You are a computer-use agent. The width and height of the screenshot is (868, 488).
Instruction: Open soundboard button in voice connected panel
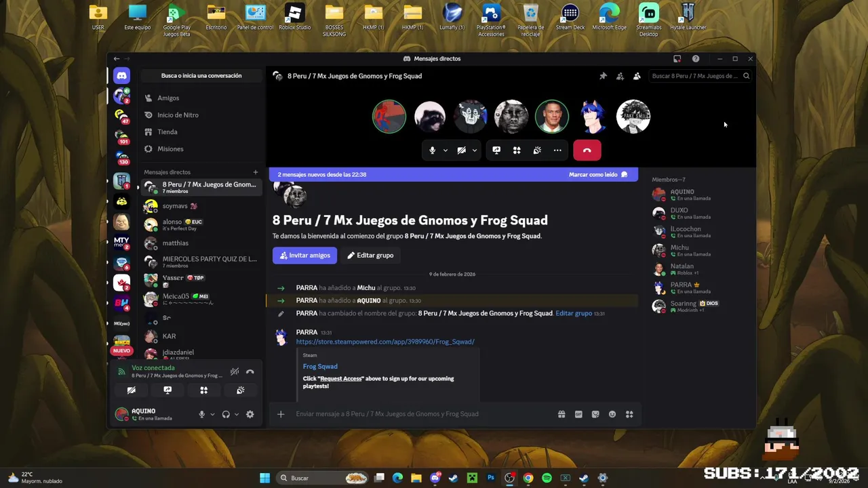coord(240,390)
